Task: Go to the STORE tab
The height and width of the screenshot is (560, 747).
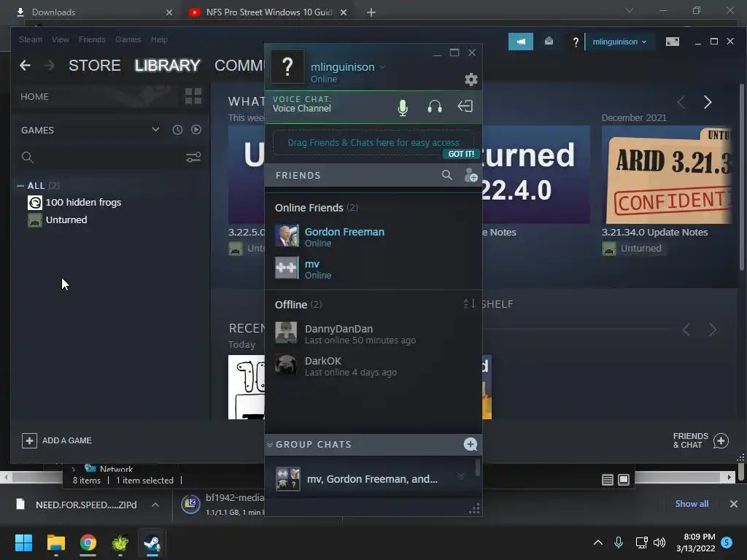Action: (x=94, y=65)
